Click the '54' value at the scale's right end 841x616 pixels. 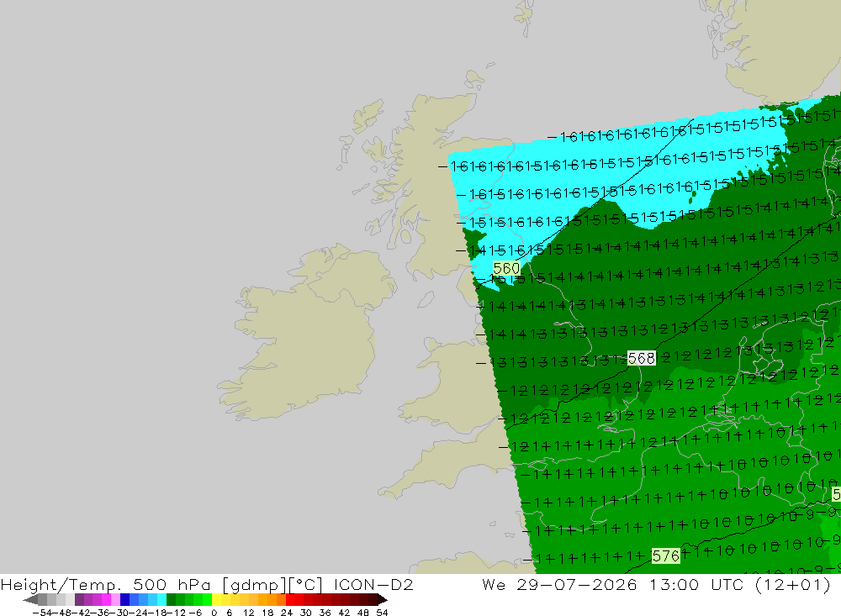point(382,613)
